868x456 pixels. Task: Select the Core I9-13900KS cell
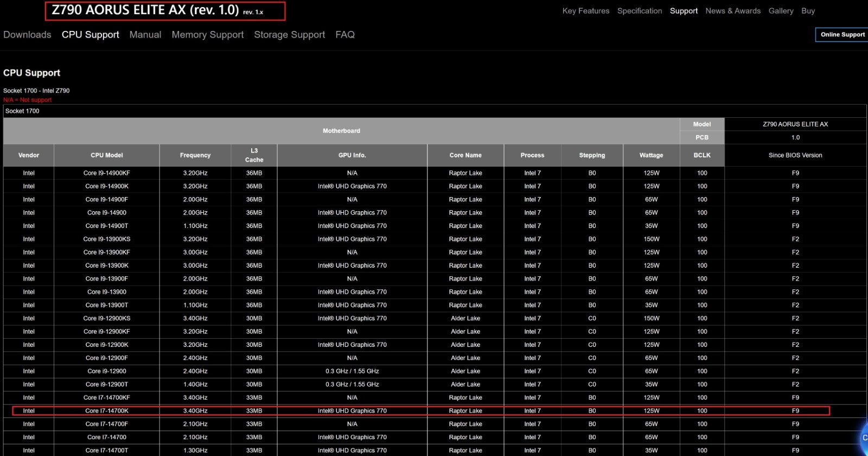107,239
